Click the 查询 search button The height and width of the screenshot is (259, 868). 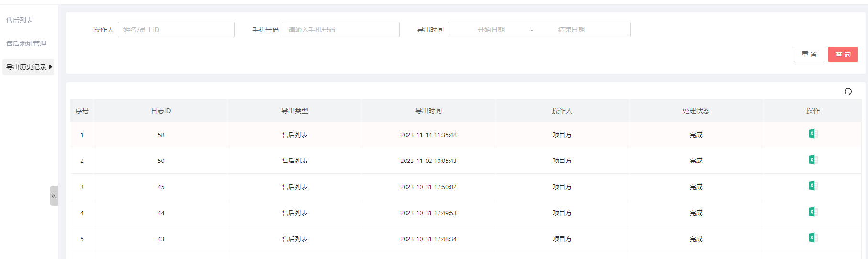tap(843, 54)
